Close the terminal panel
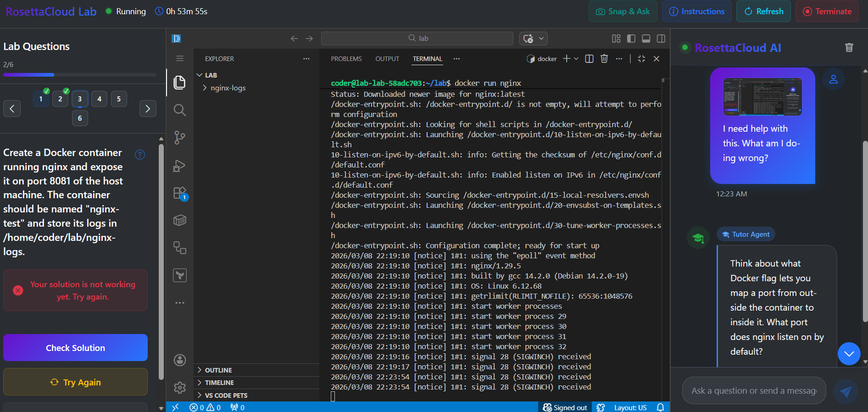 click(657, 59)
